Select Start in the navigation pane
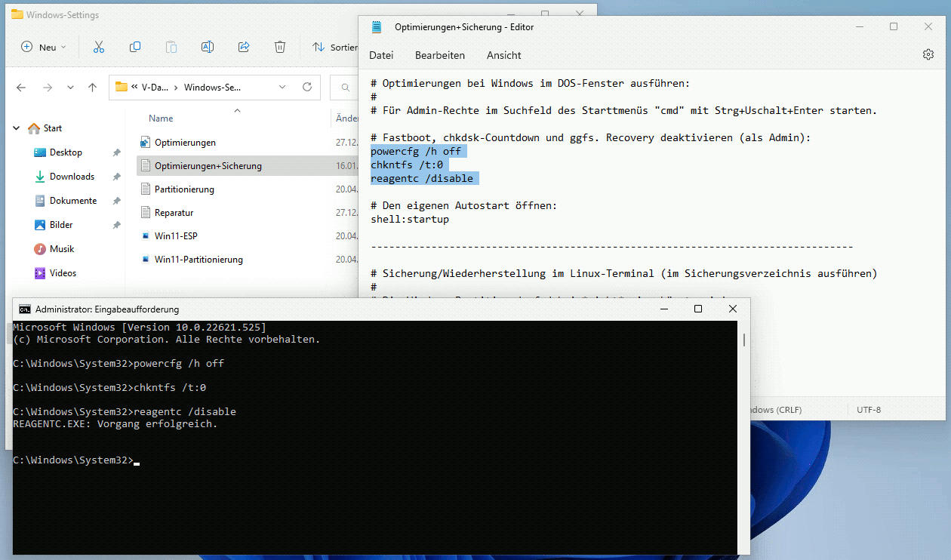 [x=45, y=128]
